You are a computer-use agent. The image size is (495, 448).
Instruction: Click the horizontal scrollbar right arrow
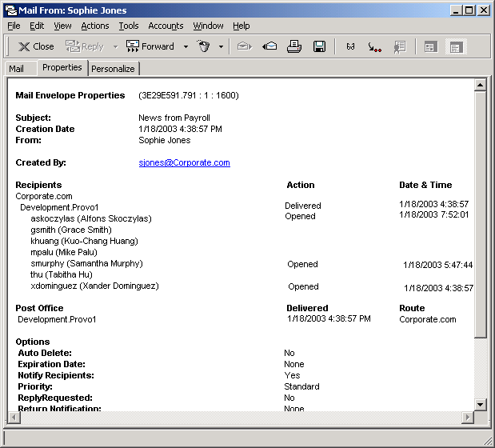pyautogui.click(x=468, y=418)
